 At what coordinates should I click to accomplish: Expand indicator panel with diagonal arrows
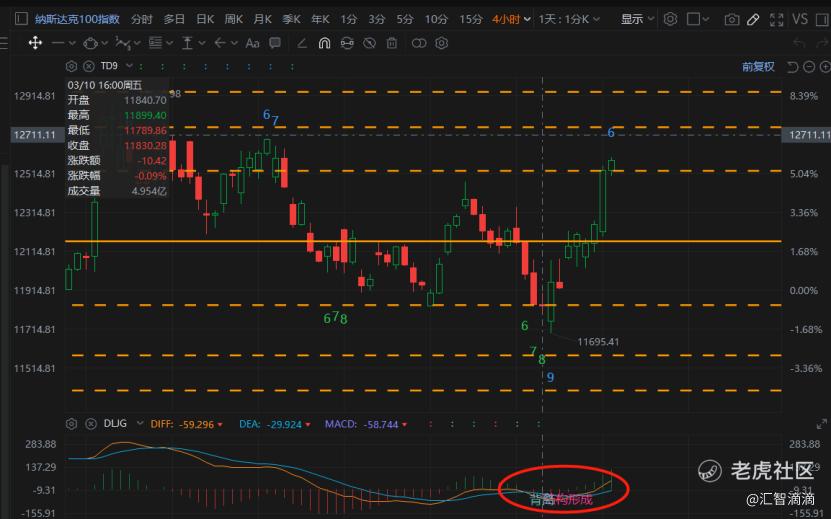click(821, 424)
